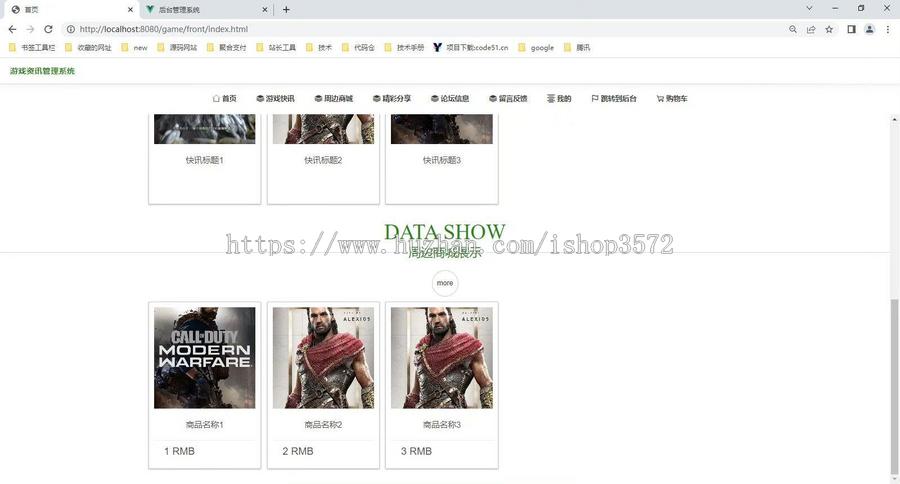The height and width of the screenshot is (484, 900).
Task: Reload the page with the refresh icon
Action: (x=48, y=29)
